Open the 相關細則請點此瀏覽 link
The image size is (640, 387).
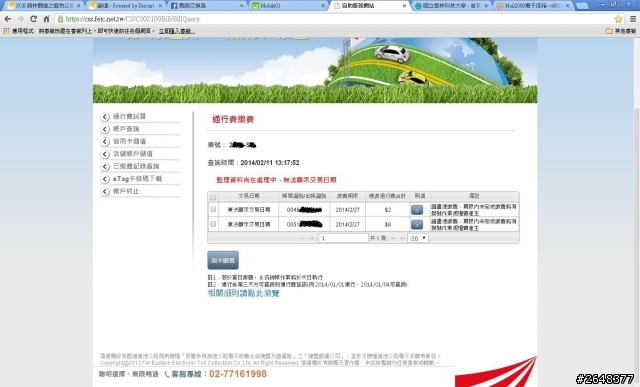pos(244,293)
